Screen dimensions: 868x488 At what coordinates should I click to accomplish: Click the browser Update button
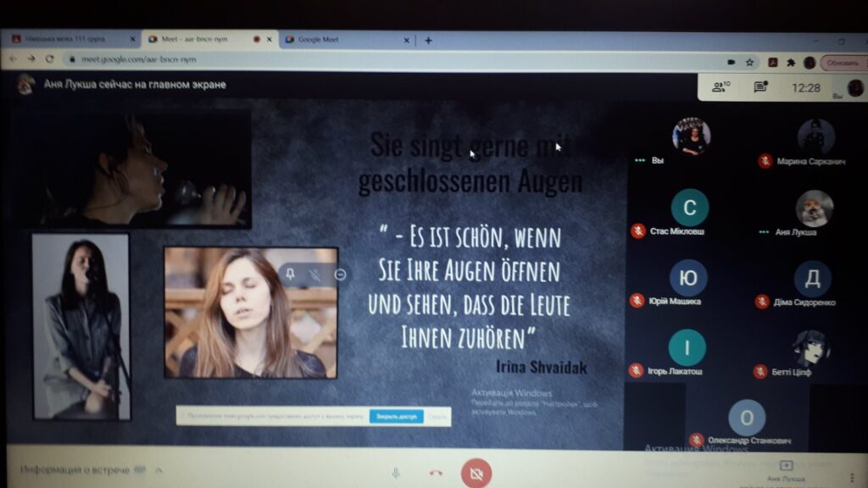[842, 63]
